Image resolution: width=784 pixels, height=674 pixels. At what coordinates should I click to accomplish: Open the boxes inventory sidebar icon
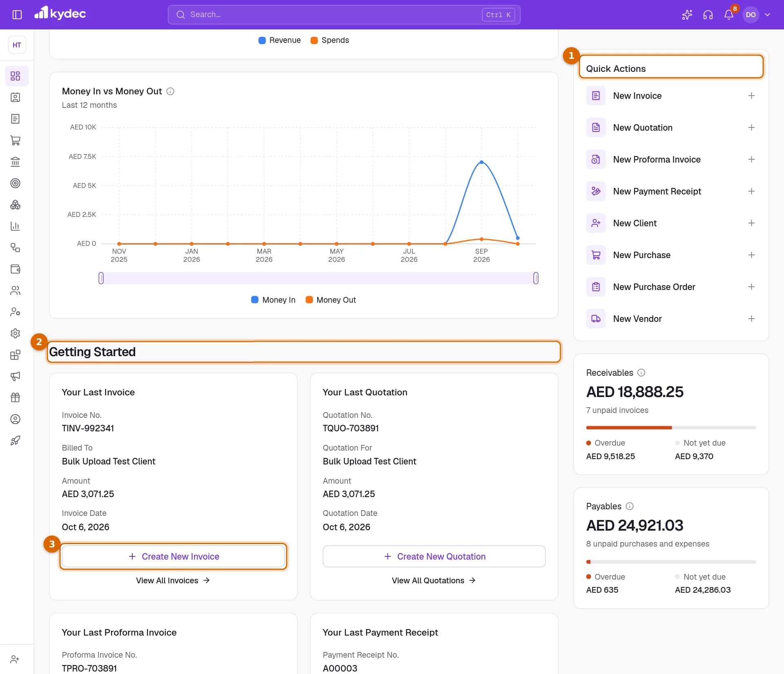tap(16, 205)
